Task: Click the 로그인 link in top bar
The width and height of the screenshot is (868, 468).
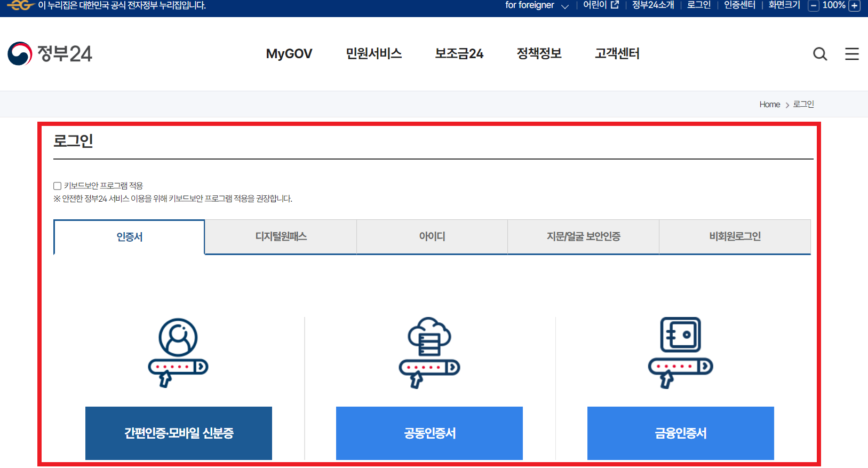Action: (x=699, y=5)
